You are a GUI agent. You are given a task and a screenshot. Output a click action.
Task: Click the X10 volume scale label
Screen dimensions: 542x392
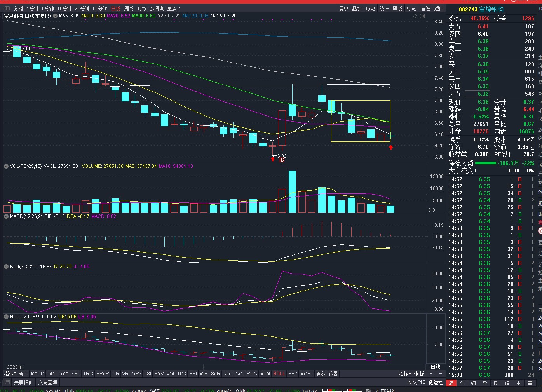[431, 210]
